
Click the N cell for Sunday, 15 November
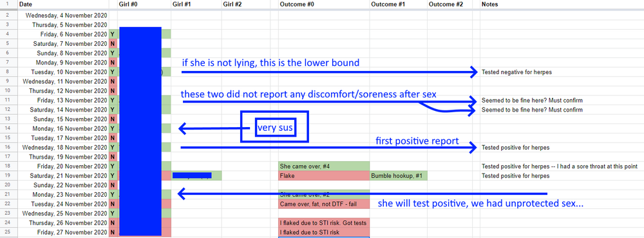[113, 119]
